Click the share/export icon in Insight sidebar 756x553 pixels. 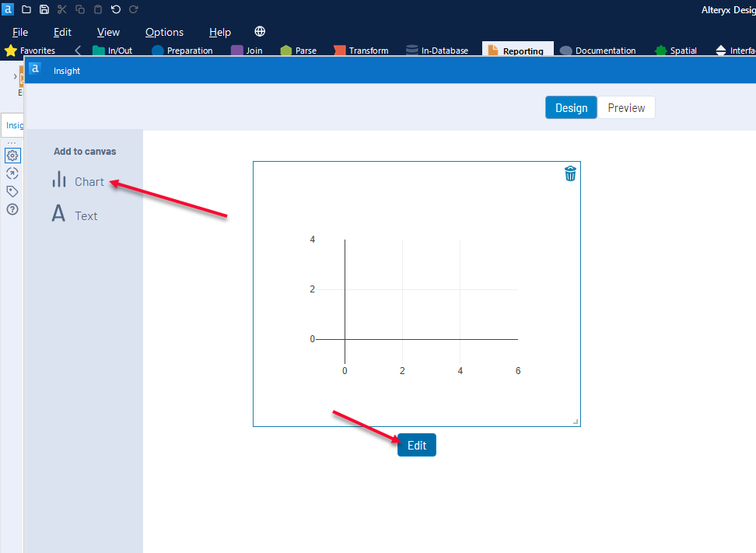point(12,173)
